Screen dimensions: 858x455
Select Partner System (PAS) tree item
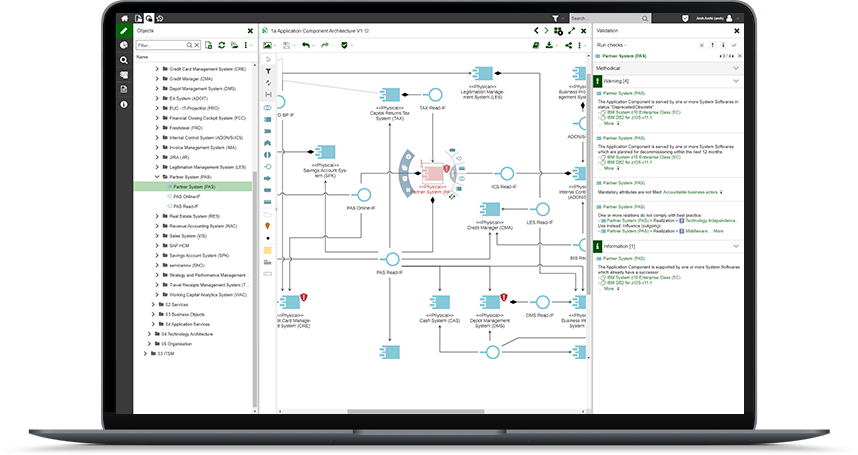pyautogui.click(x=188, y=186)
